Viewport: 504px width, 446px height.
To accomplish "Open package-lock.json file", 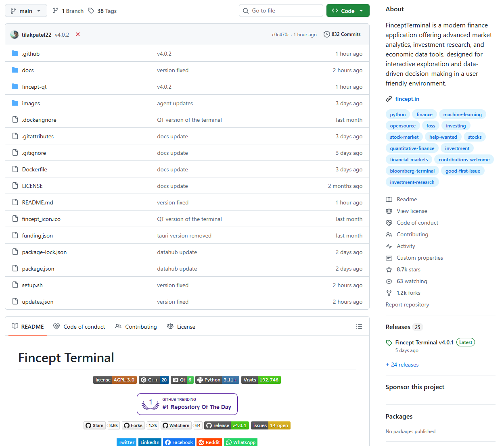I will (x=44, y=252).
